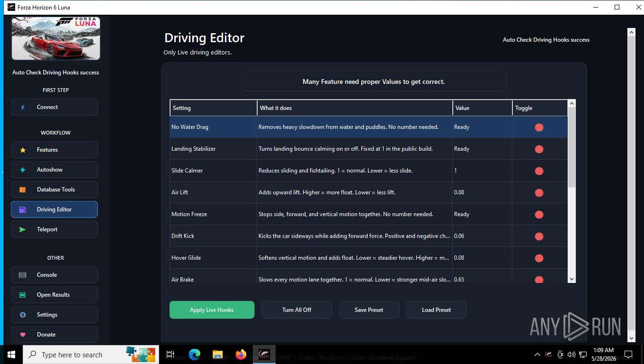This screenshot has width=644, height=364.
Task: Open Task View on the taskbar
Action: (170, 355)
